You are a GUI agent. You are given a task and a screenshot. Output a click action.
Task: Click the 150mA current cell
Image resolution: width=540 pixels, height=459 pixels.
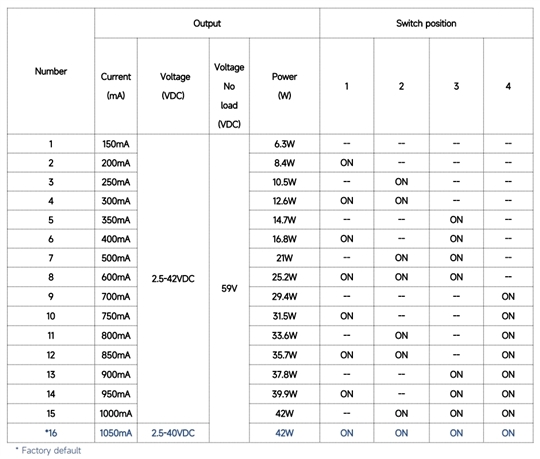(116, 144)
